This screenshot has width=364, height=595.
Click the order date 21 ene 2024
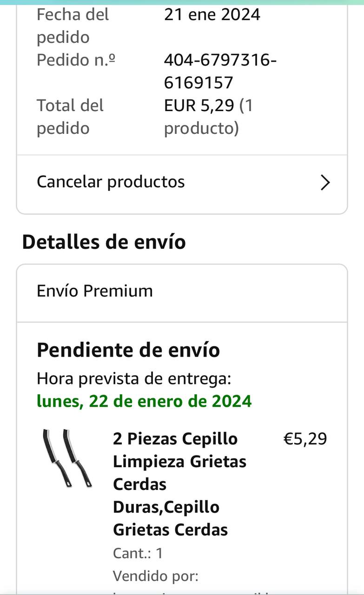[212, 15]
